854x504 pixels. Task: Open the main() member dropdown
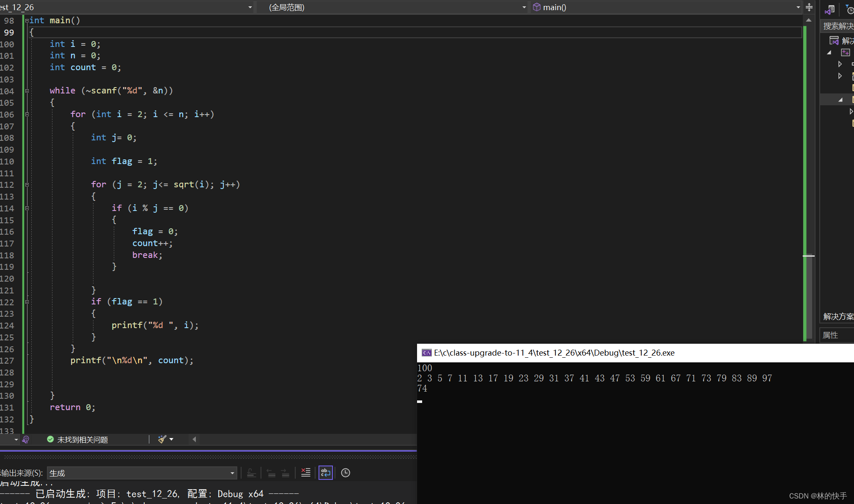coord(798,7)
